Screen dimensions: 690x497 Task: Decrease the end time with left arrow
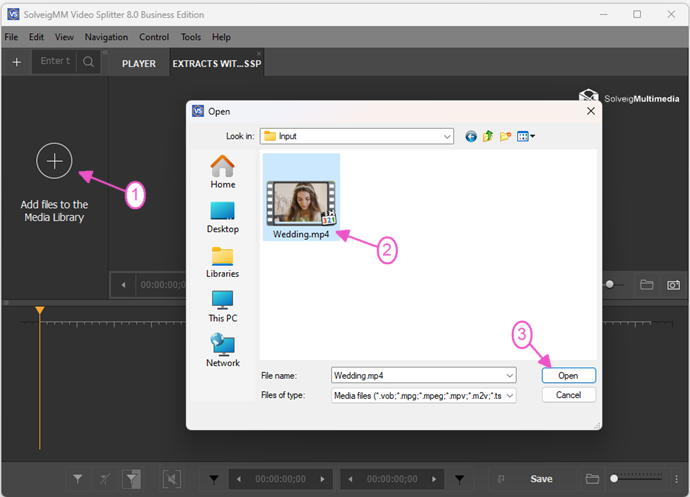350,479
